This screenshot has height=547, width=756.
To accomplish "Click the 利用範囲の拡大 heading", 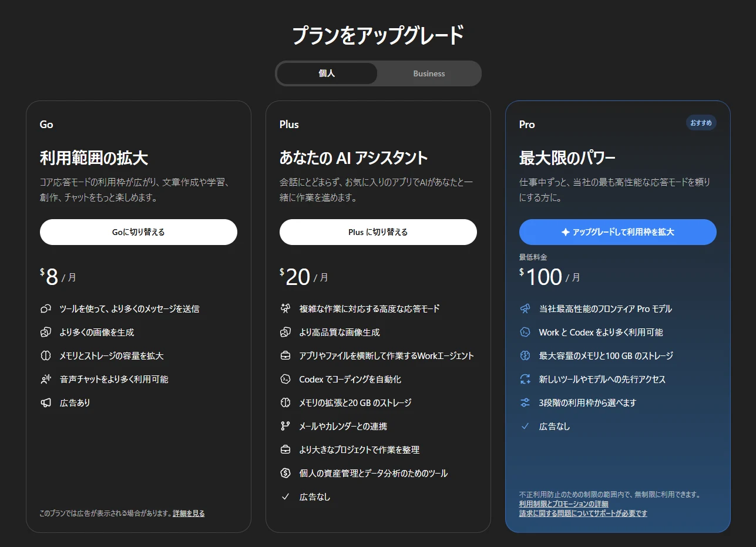I will pos(94,158).
